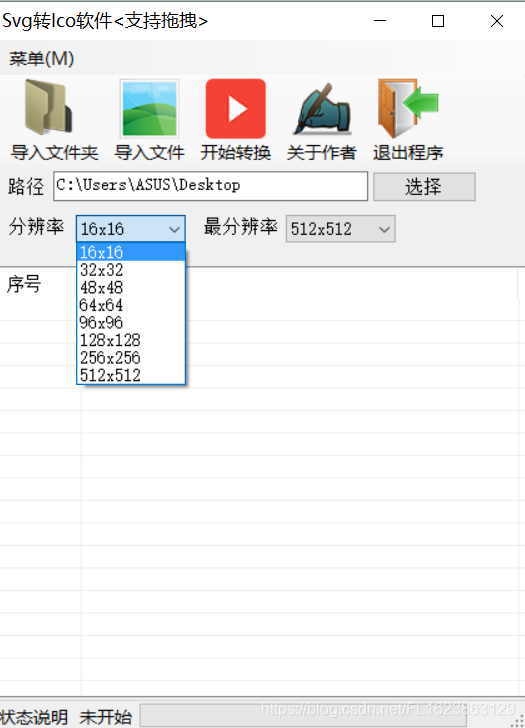Click the progress bar in the status bar

(x=303, y=715)
